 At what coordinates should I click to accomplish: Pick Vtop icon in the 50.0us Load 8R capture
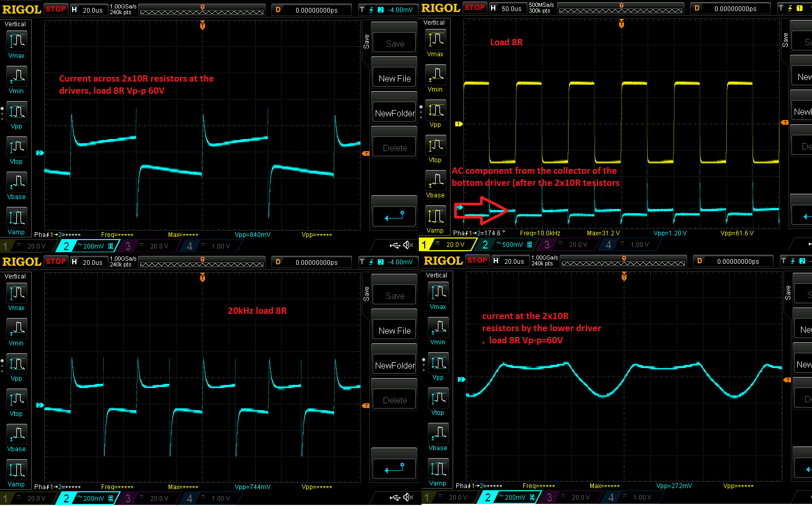tap(436, 145)
